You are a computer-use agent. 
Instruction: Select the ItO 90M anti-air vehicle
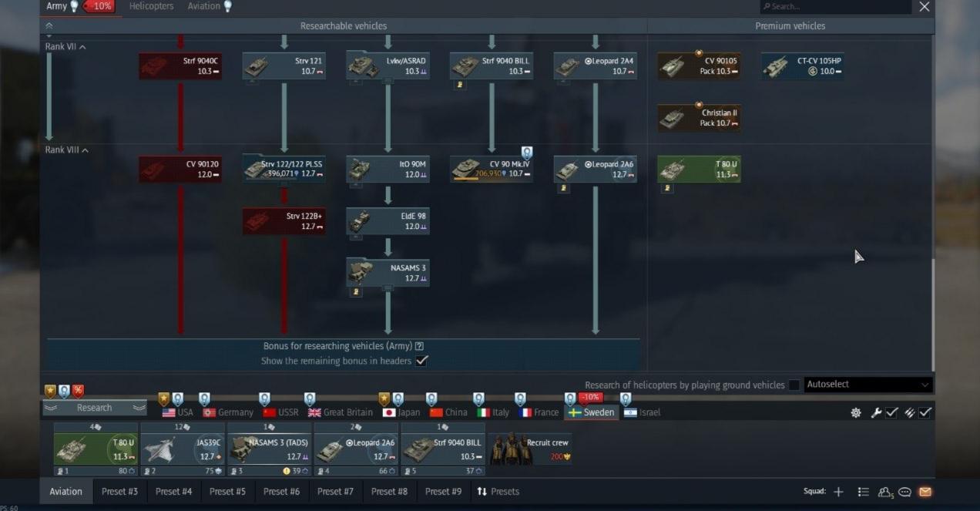[x=388, y=170]
